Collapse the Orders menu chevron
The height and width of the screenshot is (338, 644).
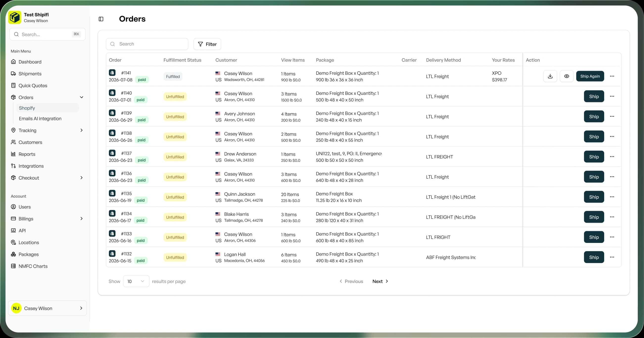pyautogui.click(x=81, y=97)
